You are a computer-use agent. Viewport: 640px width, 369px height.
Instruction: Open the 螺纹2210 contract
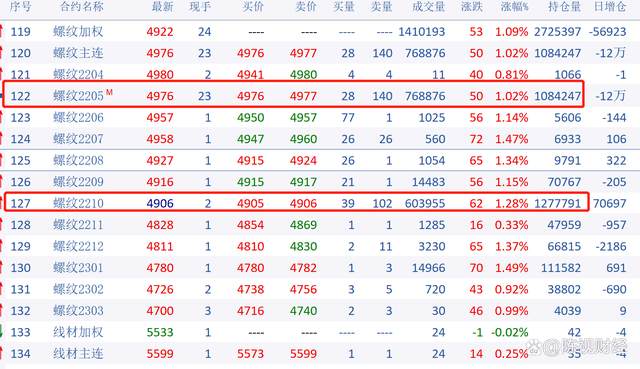click(x=78, y=203)
